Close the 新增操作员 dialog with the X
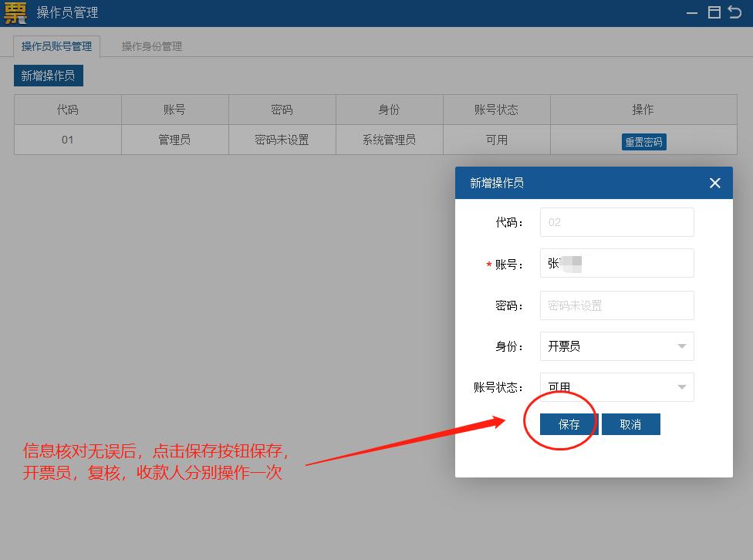The image size is (753, 560). click(714, 183)
